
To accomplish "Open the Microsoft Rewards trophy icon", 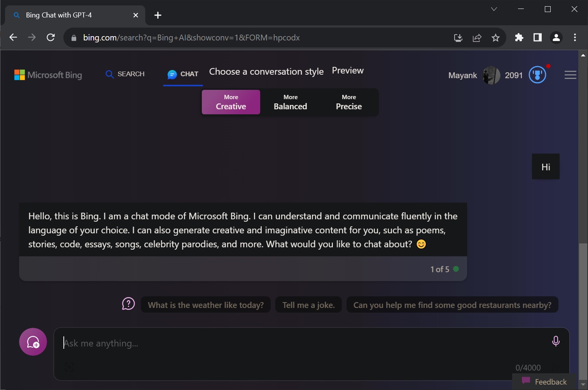I will tap(537, 75).
